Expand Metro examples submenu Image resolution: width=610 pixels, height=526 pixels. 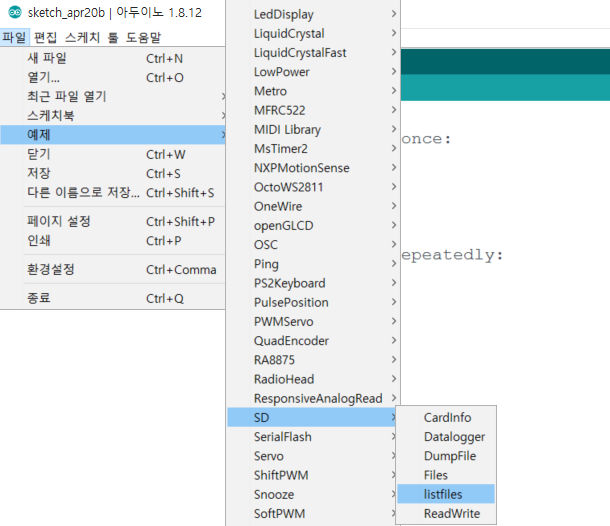click(x=313, y=91)
